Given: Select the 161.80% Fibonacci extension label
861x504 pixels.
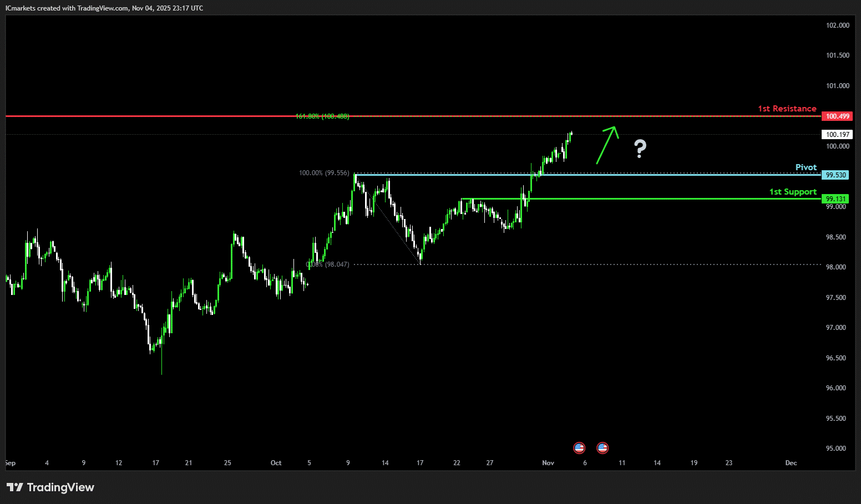Looking at the screenshot, I should coord(322,116).
